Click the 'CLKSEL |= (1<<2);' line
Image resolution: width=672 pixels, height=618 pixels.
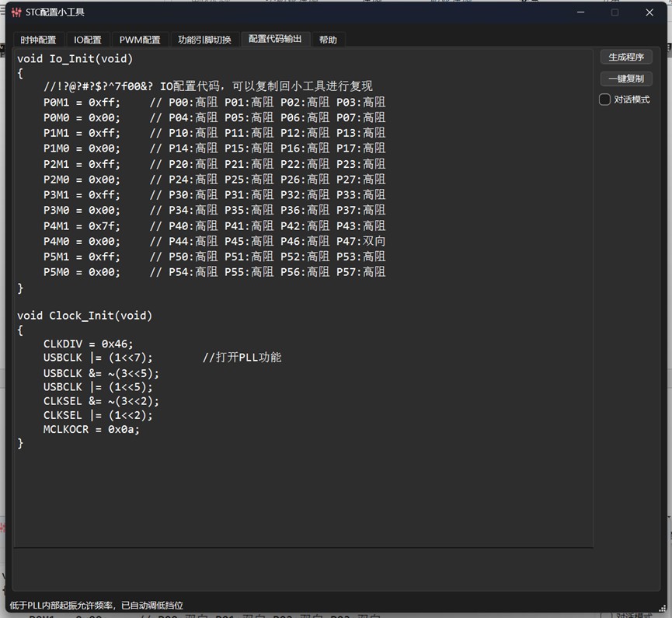click(98, 416)
